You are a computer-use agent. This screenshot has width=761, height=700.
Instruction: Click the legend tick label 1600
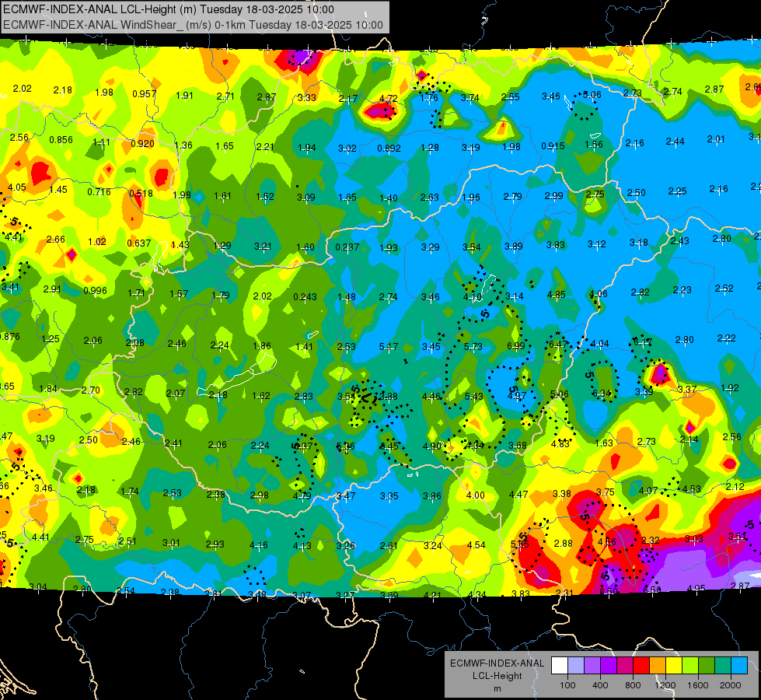tap(698, 685)
